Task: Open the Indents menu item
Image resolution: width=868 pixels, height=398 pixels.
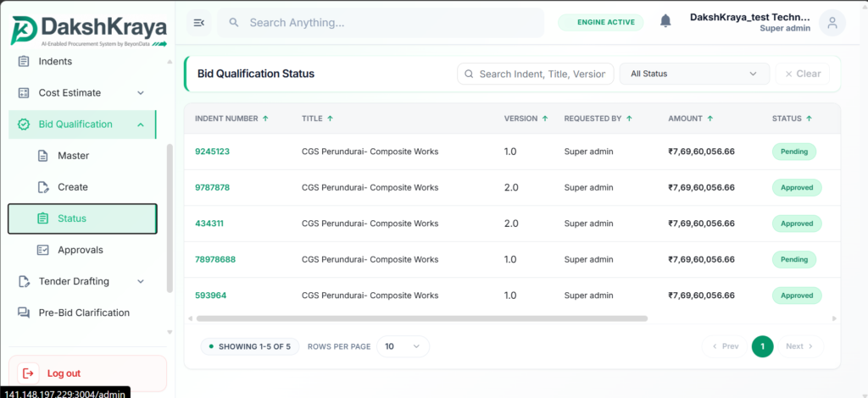Action: 83,61
